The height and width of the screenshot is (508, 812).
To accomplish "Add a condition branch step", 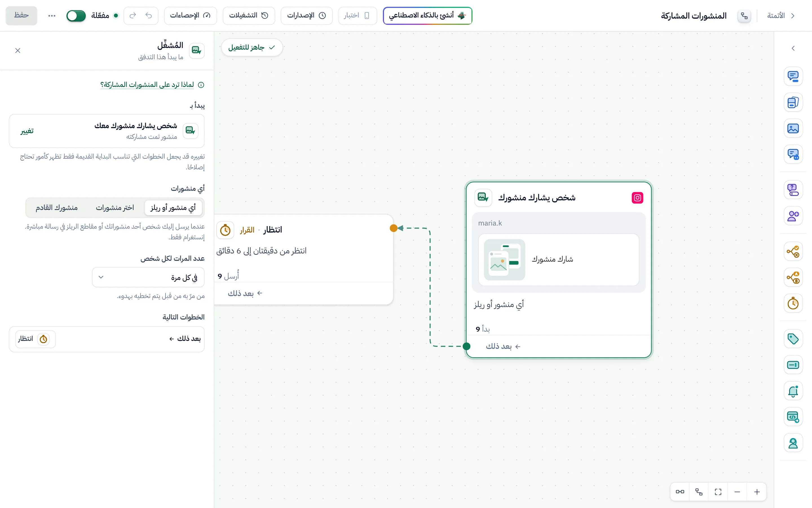I will (793, 251).
